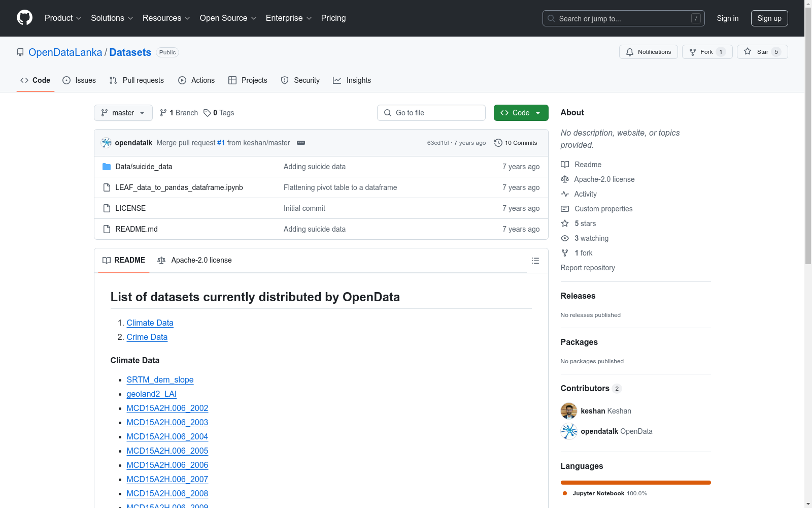Expand the commit message ellipsis
Viewport: 812px width, 508px height.
(x=301, y=143)
